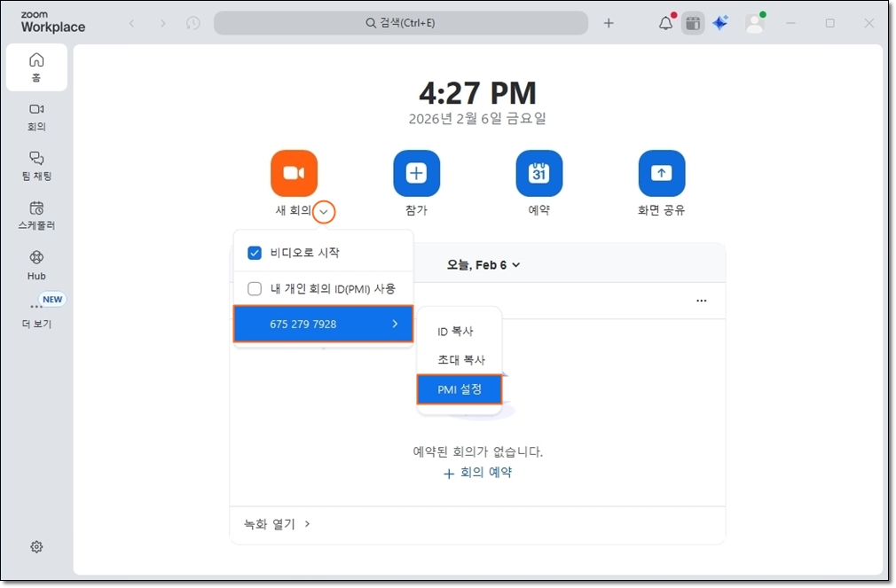Expand the 오늘, Feb 6 date dropdown
This screenshot has width=896, height=588.
[x=483, y=264]
